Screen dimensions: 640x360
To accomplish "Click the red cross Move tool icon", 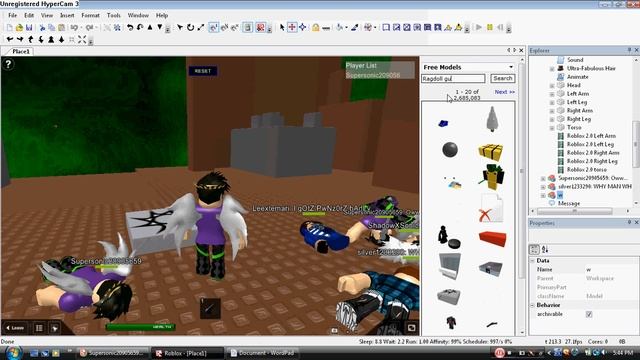I will click(x=292, y=28).
